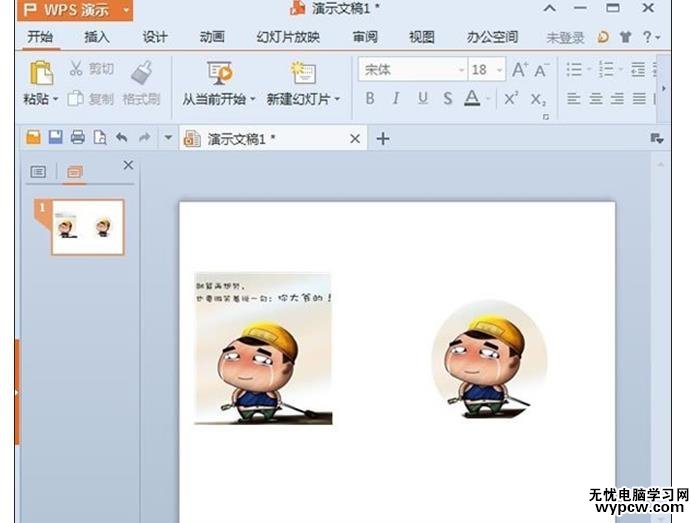Insert numbered list icon
The height and width of the screenshot is (523, 700).
click(606, 69)
